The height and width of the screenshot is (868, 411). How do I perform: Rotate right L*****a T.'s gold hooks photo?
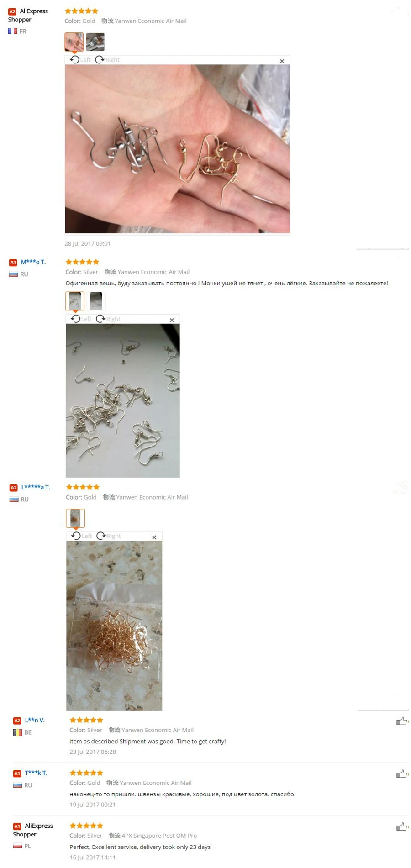click(109, 536)
